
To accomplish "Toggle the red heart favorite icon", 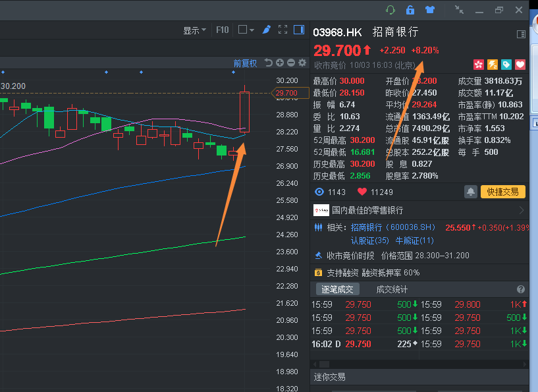I will pyautogui.click(x=520, y=65).
